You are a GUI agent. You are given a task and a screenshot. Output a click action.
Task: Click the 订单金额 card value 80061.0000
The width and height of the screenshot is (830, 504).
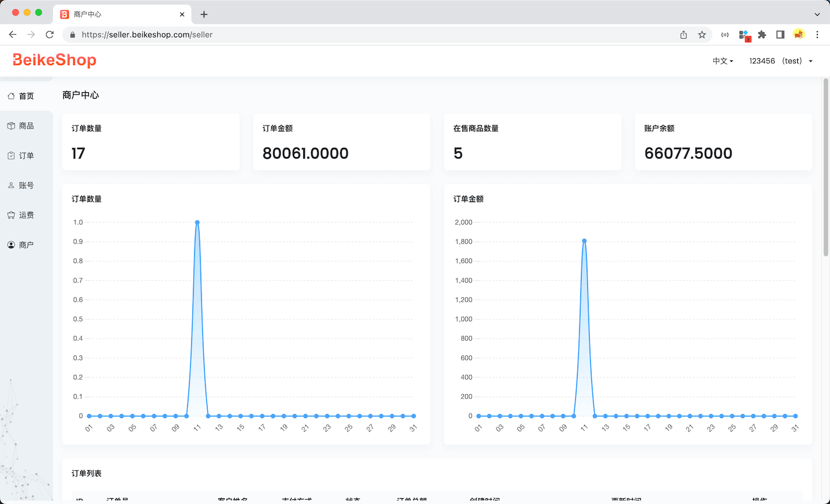305,153
